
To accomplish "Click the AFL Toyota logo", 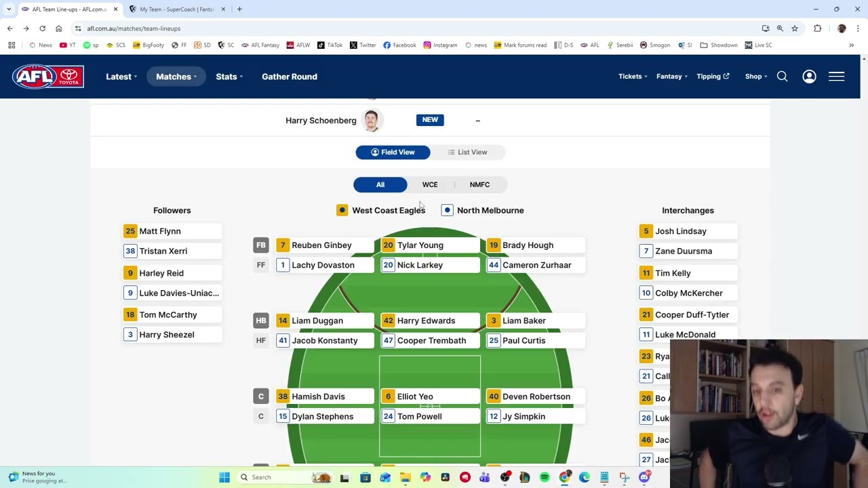I will click(x=47, y=77).
